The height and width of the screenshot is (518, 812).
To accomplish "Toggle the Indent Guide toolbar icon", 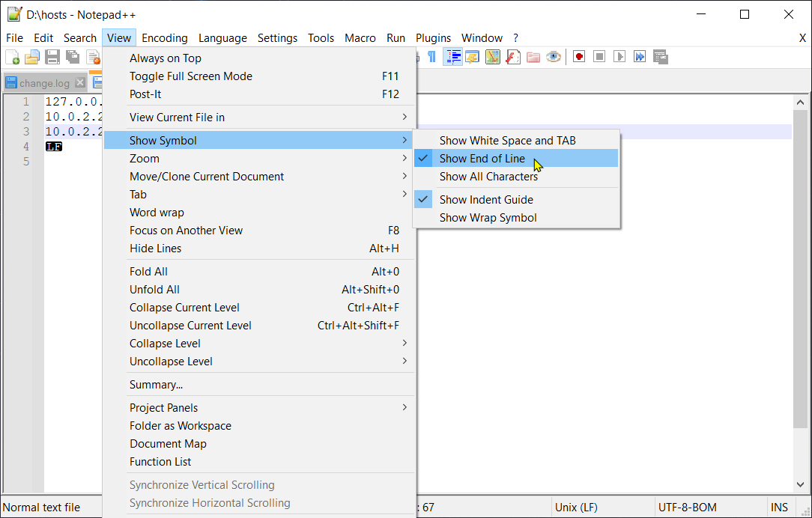I will (x=452, y=56).
